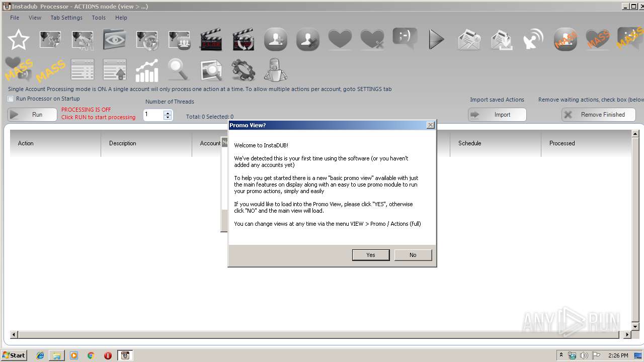Click the envelope with magnifier icon
The width and height of the screenshot is (644, 362).
(468, 39)
